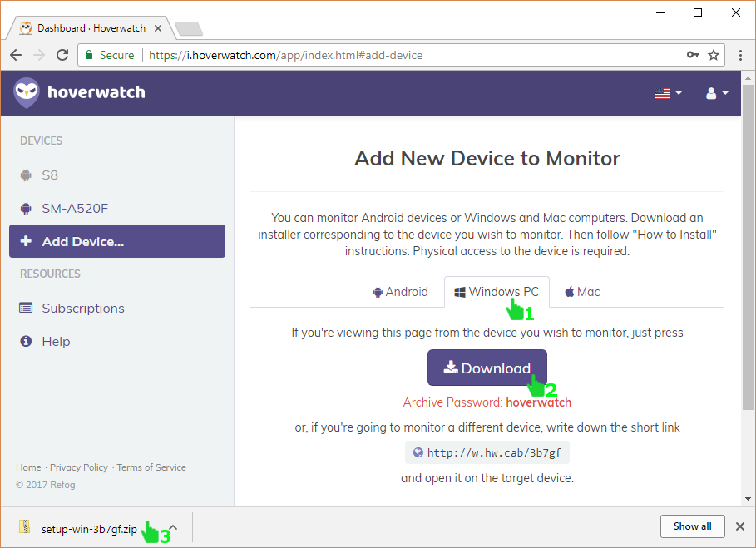Click the Add New Device to Monitor heading
756x548 pixels.
click(x=487, y=158)
